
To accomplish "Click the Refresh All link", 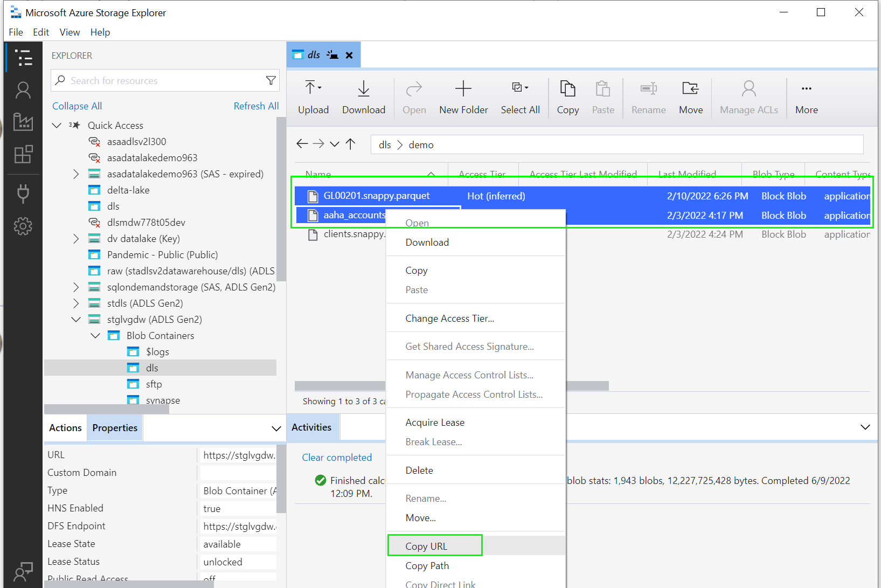I will [x=256, y=106].
